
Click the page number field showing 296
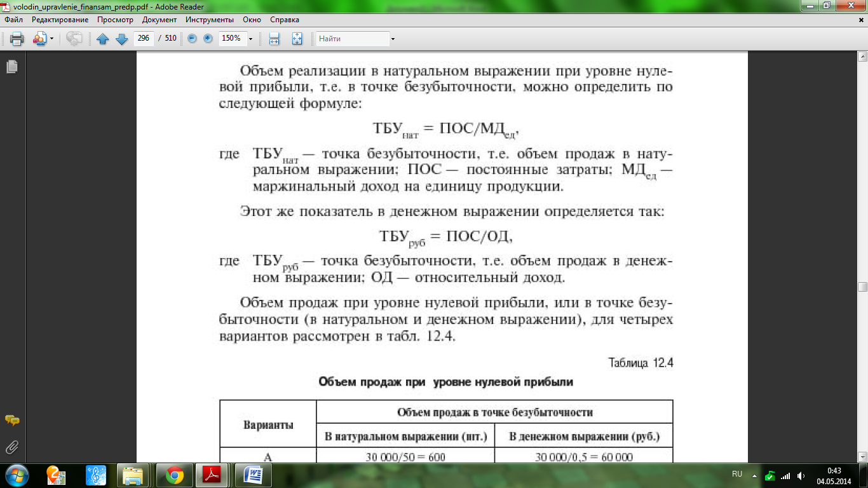click(144, 38)
